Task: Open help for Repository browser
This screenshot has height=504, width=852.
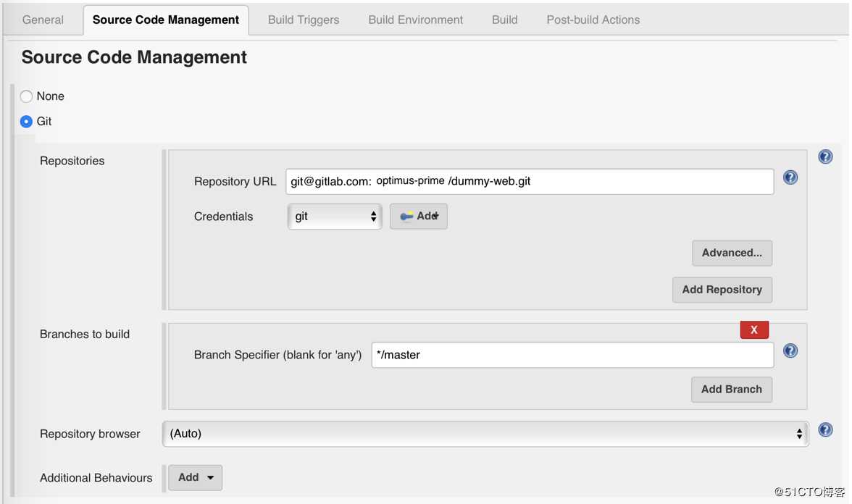Action: click(x=825, y=429)
